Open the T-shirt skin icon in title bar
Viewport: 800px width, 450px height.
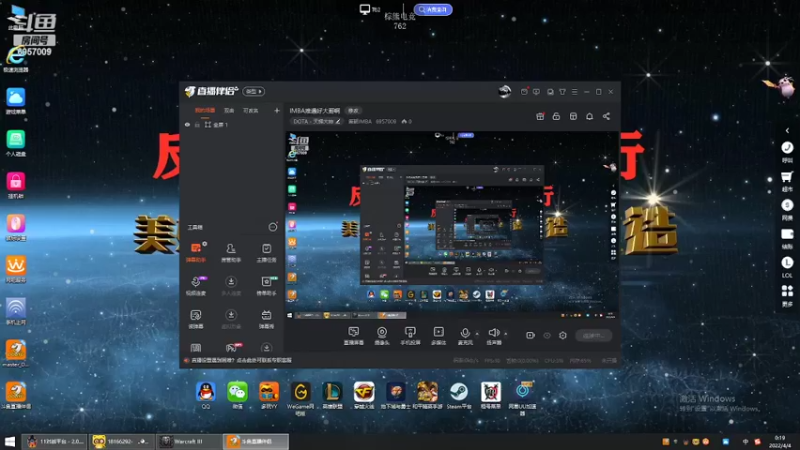pyautogui.click(x=562, y=92)
